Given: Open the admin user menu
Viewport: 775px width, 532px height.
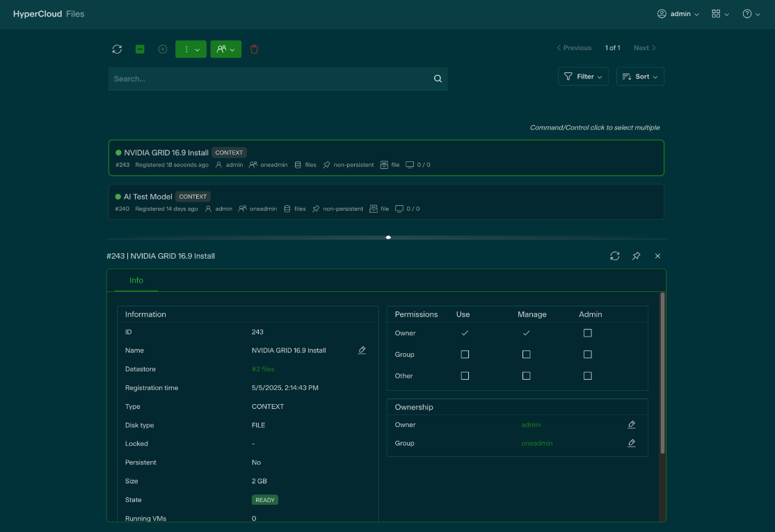Looking at the screenshot, I should (x=678, y=14).
